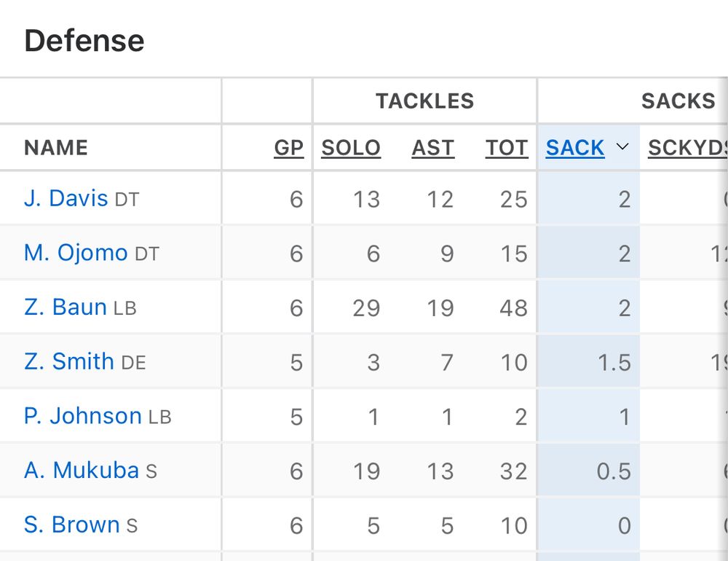The height and width of the screenshot is (561, 728).
Task: Go to A. Mukuba profile
Action: (82, 471)
